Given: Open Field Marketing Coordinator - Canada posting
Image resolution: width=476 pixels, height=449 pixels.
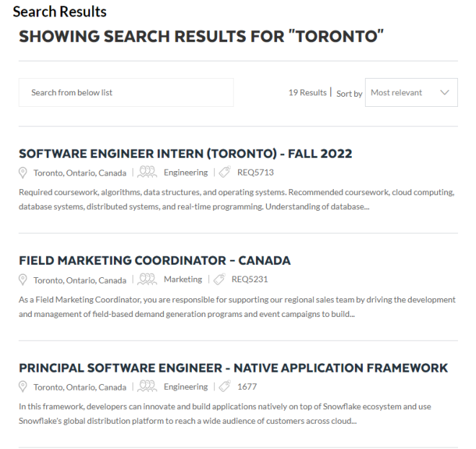Looking at the screenshot, I should click(x=154, y=261).
